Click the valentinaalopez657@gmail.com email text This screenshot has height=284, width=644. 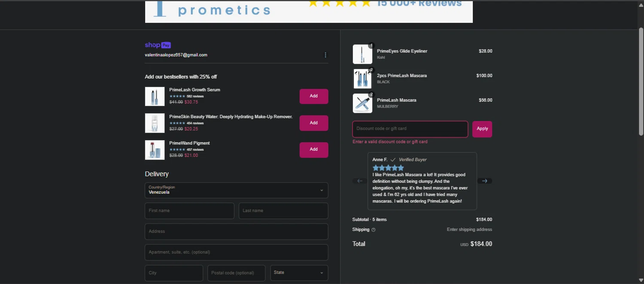click(x=176, y=55)
